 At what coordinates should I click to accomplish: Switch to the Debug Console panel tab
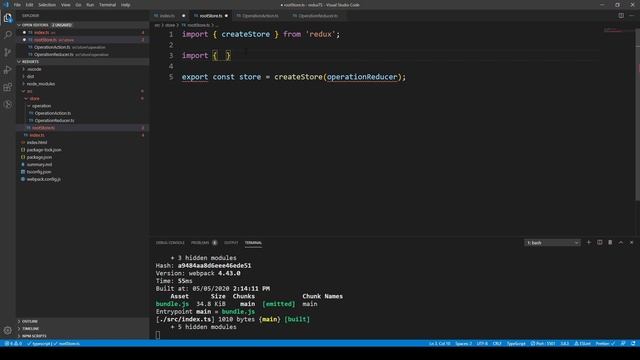tap(170, 243)
